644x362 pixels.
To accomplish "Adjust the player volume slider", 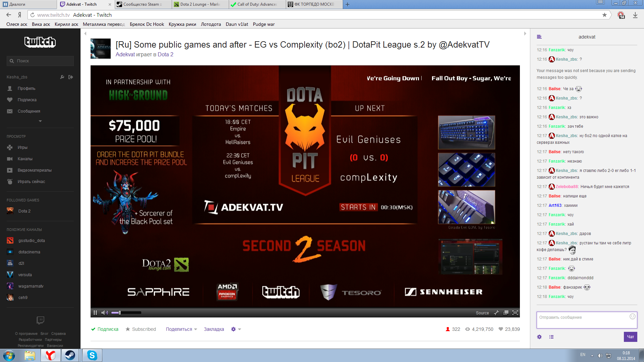I will point(126,313).
